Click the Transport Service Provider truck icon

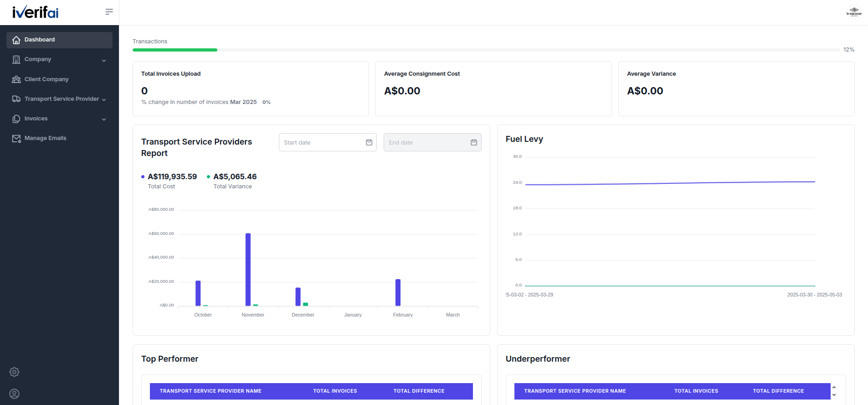click(x=16, y=99)
